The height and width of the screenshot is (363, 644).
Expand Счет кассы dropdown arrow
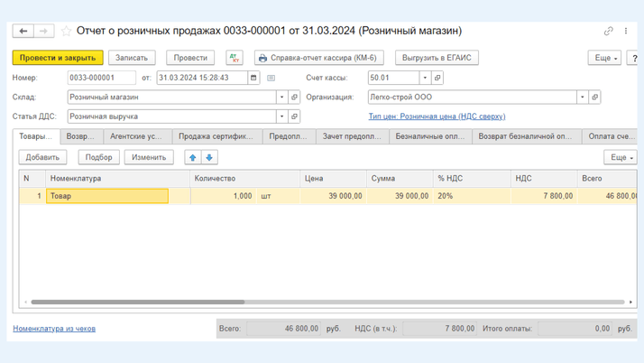pos(425,78)
